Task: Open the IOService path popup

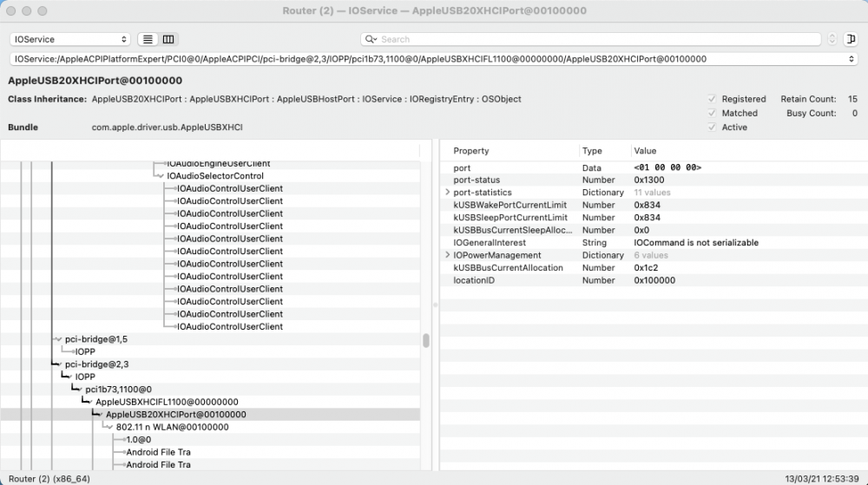Action: point(434,59)
